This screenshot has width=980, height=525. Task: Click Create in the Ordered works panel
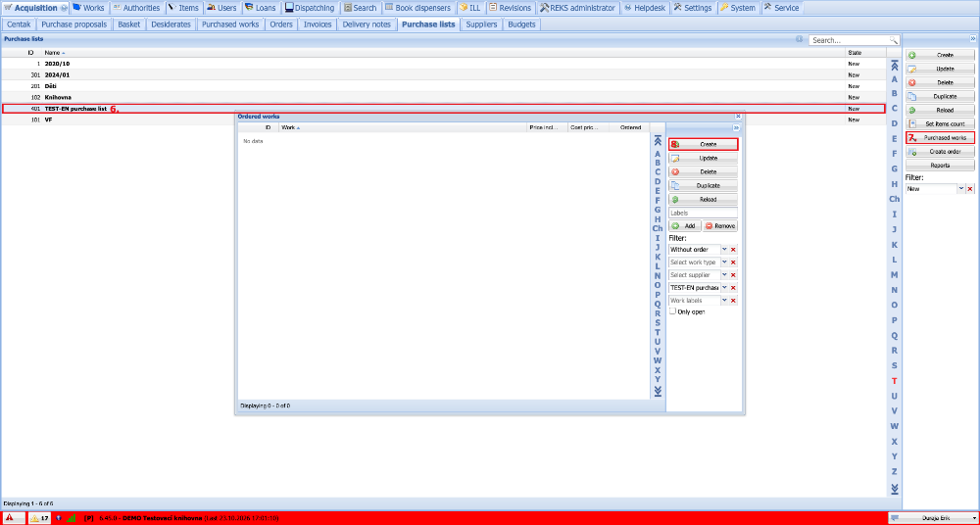(x=703, y=144)
